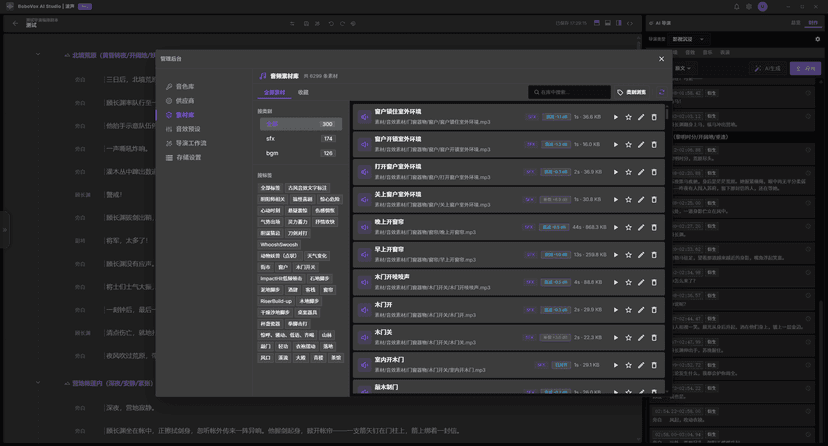Click the trash icon for 木门开吱嘎声
This screenshot has width=828, height=446.
click(x=654, y=282)
